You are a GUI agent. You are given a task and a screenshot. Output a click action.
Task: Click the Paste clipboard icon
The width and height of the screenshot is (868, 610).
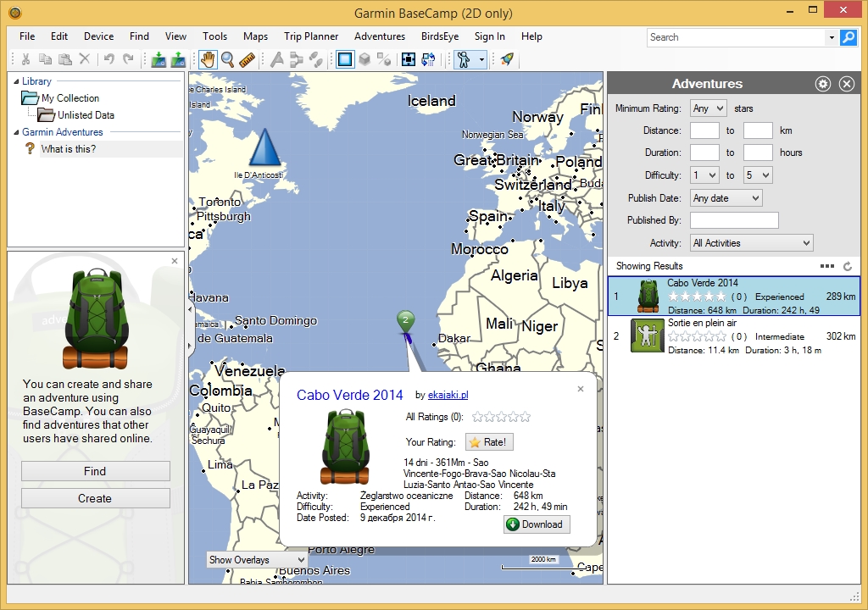[x=65, y=58]
